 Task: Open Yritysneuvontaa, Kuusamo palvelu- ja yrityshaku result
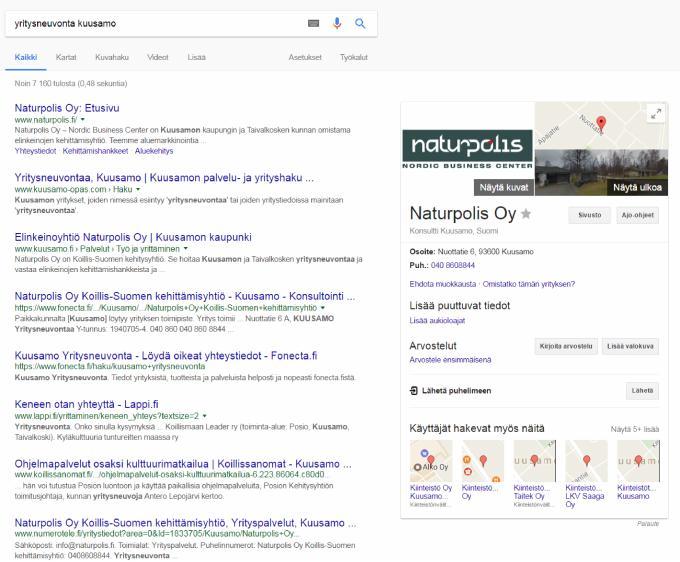pos(164,178)
